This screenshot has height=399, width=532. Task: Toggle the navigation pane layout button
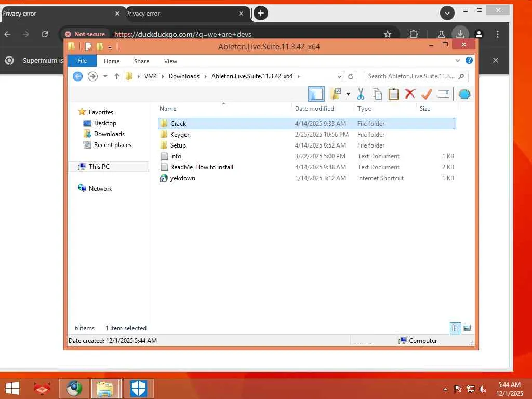click(x=316, y=94)
